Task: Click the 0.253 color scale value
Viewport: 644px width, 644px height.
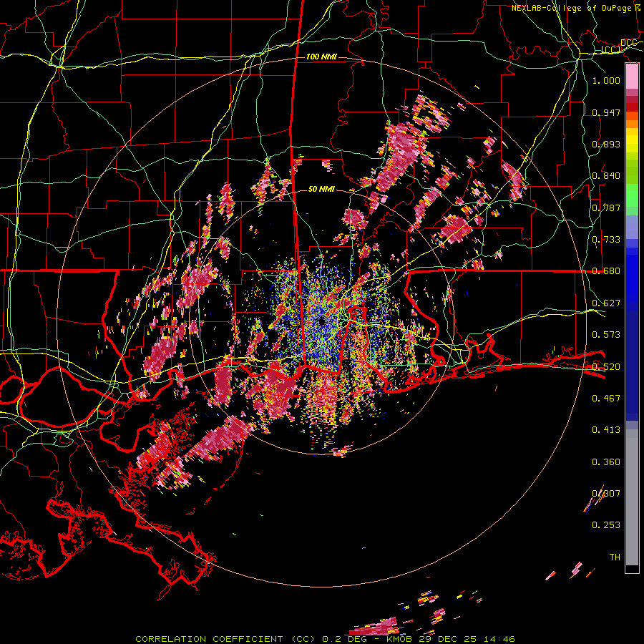Action: [606, 525]
